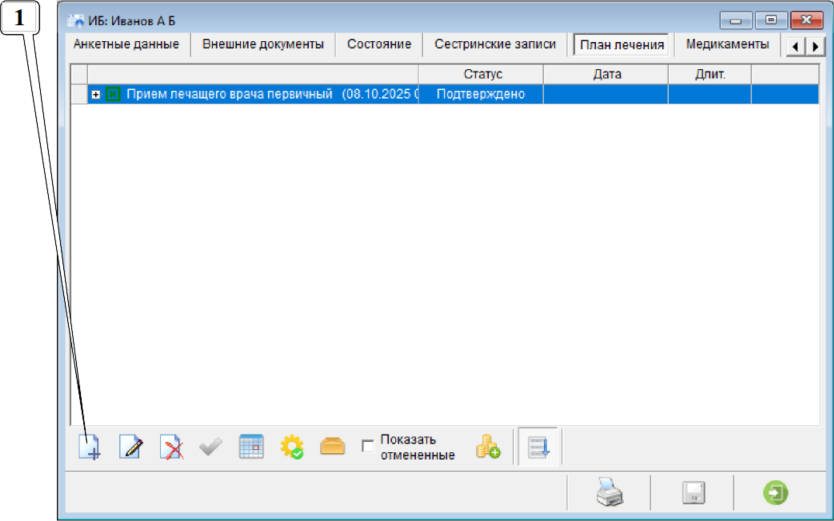Click the coins with plus icon

pos(488,447)
